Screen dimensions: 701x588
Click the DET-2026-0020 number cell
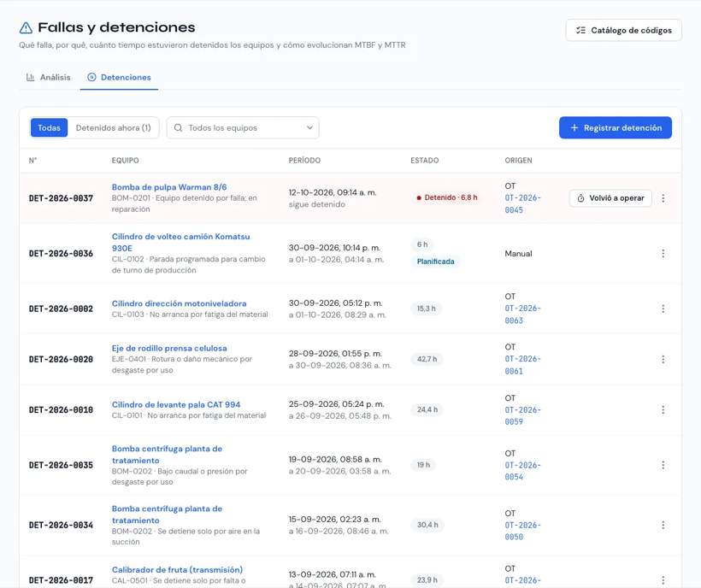[61, 359]
